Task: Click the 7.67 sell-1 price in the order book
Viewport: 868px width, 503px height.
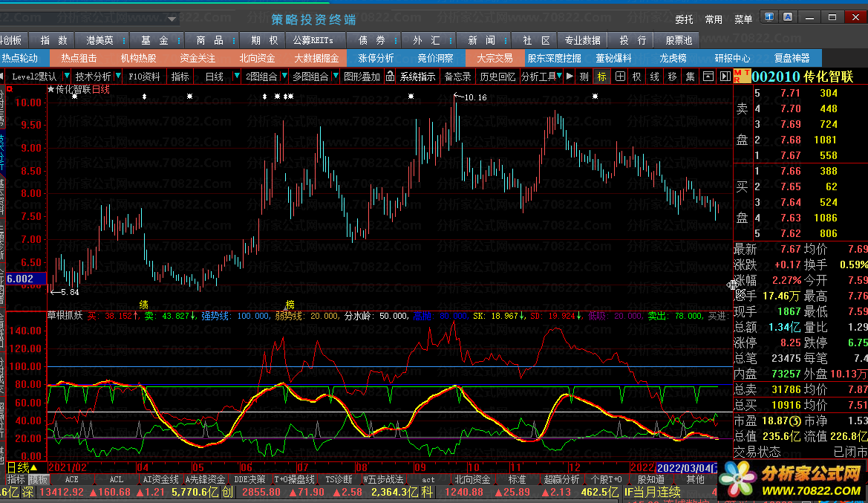Action: point(791,156)
